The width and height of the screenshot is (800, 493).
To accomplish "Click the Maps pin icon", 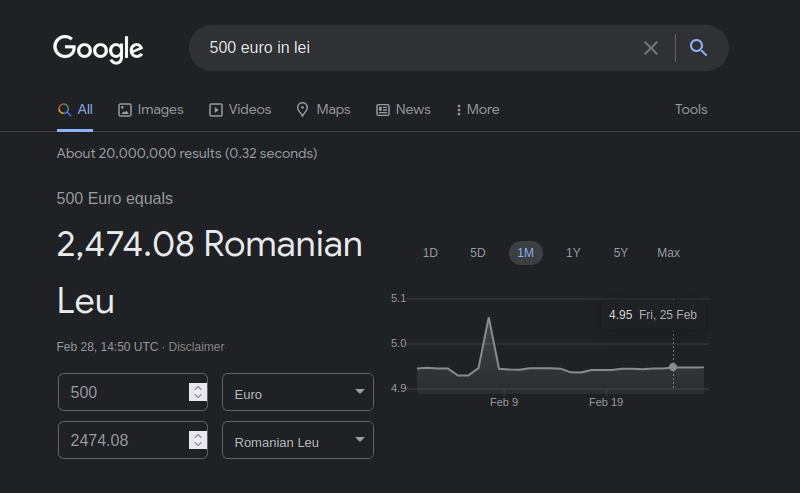I will (303, 110).
